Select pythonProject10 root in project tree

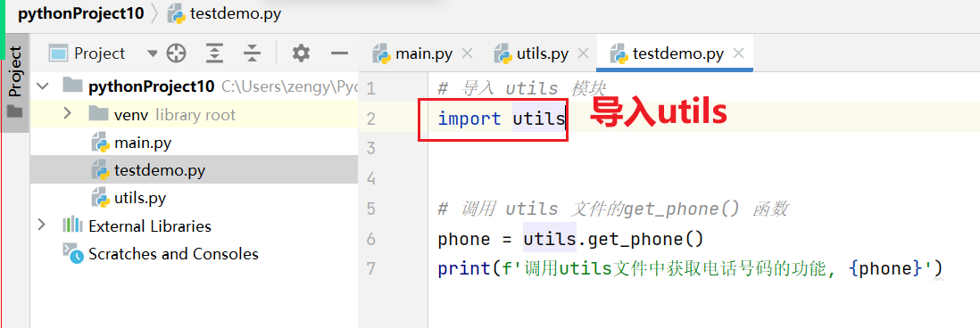click(152, 86)
